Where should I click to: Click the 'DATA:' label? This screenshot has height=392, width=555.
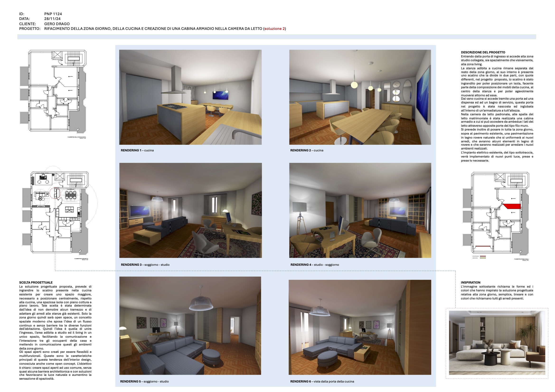pyautogui.click(x=24, y=19)
